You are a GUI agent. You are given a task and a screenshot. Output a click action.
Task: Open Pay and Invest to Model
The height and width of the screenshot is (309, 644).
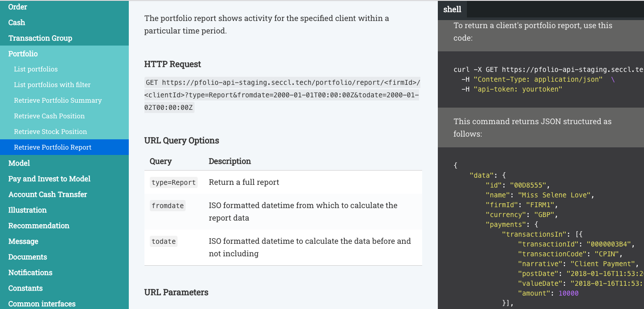49,179
